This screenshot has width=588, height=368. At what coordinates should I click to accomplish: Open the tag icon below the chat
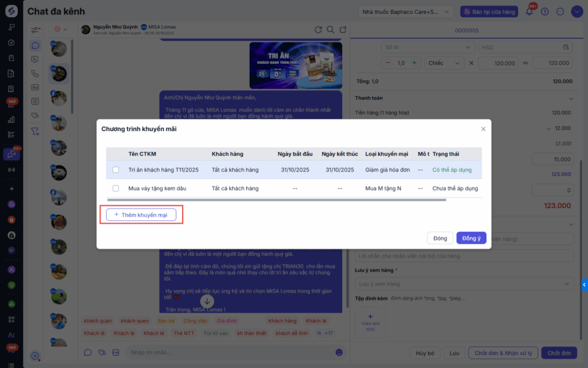tap(102, 352)
